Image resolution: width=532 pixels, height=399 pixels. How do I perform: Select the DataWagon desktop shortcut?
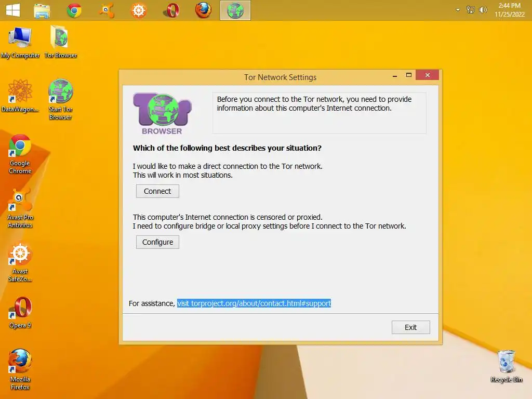[20, 96]
